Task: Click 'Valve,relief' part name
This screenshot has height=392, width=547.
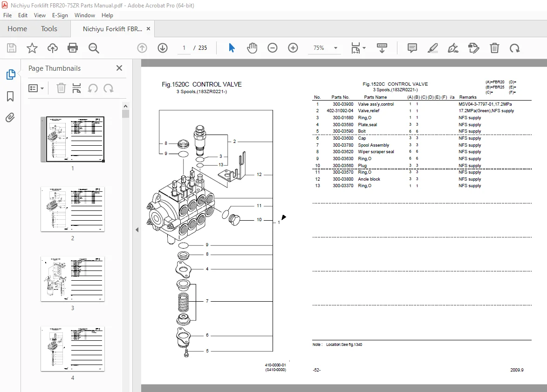Action: tap(369, 111)
